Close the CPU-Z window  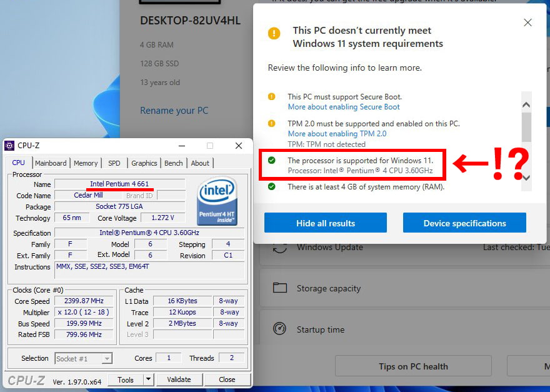pos(239,146)
